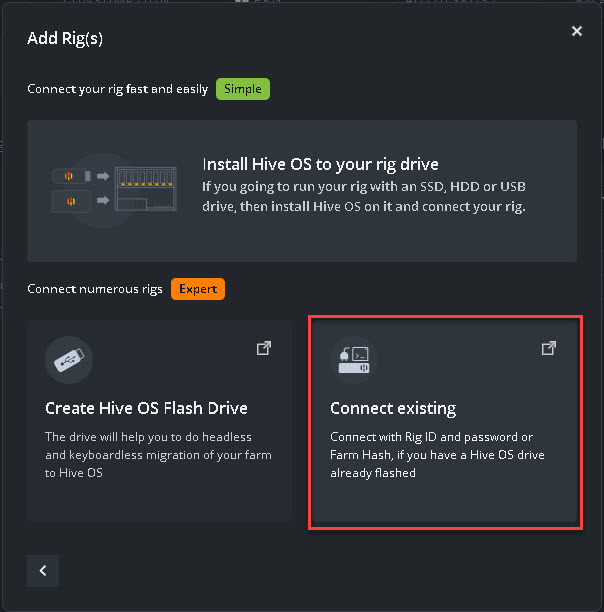Click the Add Rig(s) dialog title

pos(65,38)
